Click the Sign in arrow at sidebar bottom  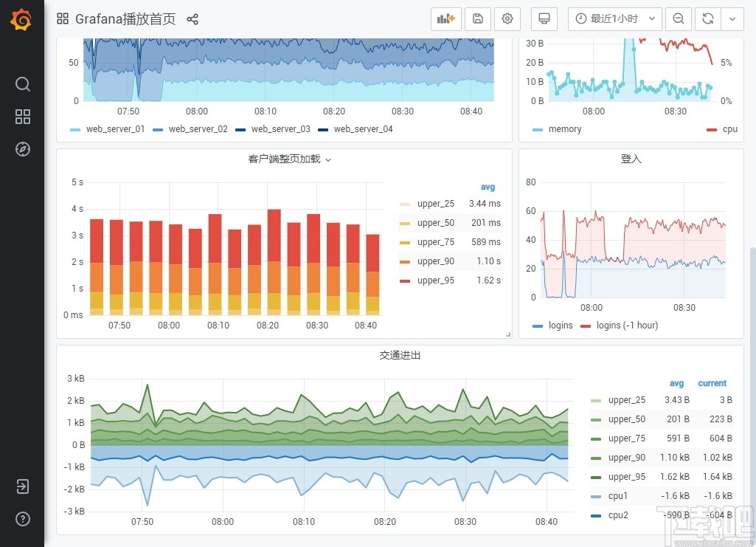click(x=21, y=486)
